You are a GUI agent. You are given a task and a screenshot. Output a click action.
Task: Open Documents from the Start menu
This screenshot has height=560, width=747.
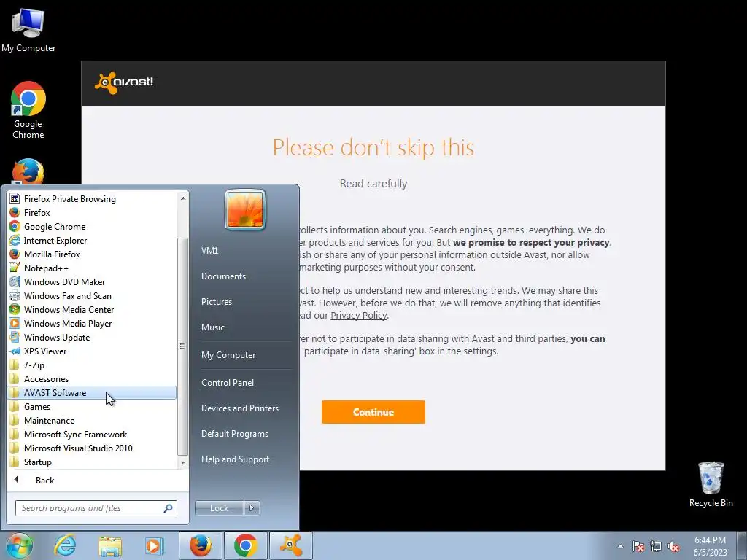[x=223, y=276]
